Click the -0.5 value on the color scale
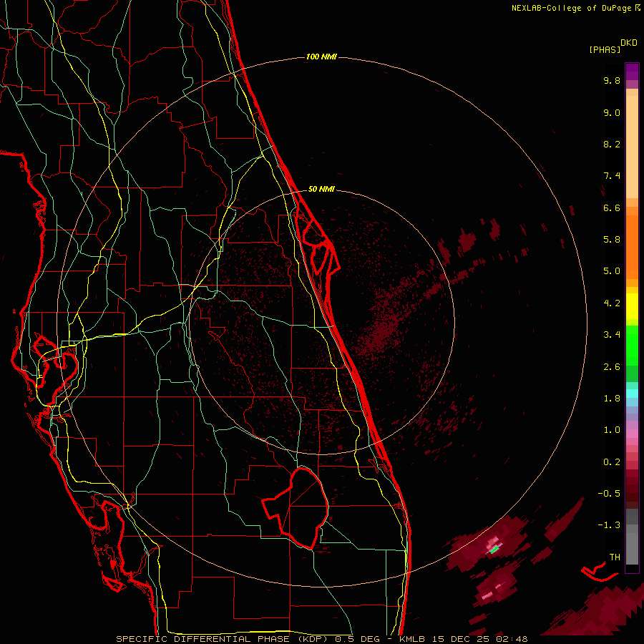644x644 pixels. point(609,494)
